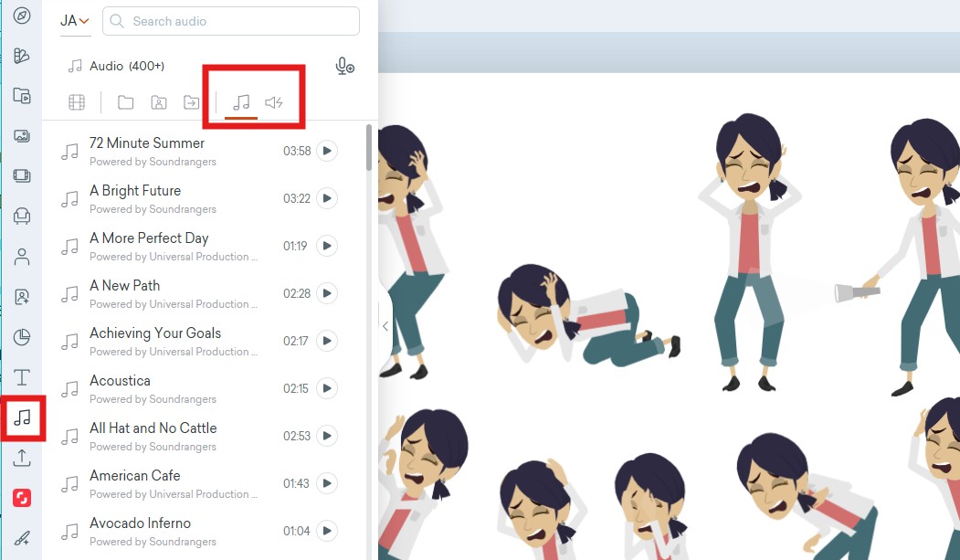
Task: Open the Themes swatches sidebar icon
Action: [22, 56]
